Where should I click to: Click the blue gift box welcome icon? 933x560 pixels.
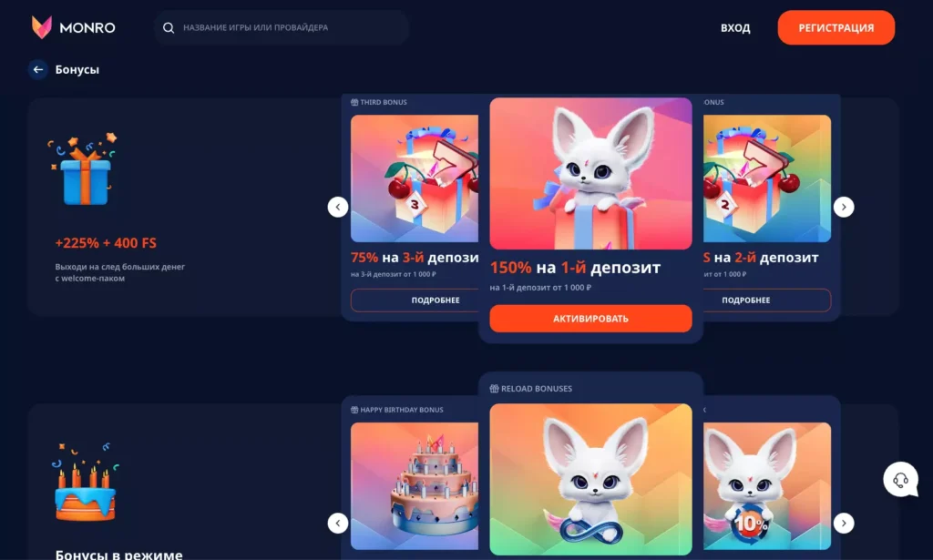click(83, 169)
